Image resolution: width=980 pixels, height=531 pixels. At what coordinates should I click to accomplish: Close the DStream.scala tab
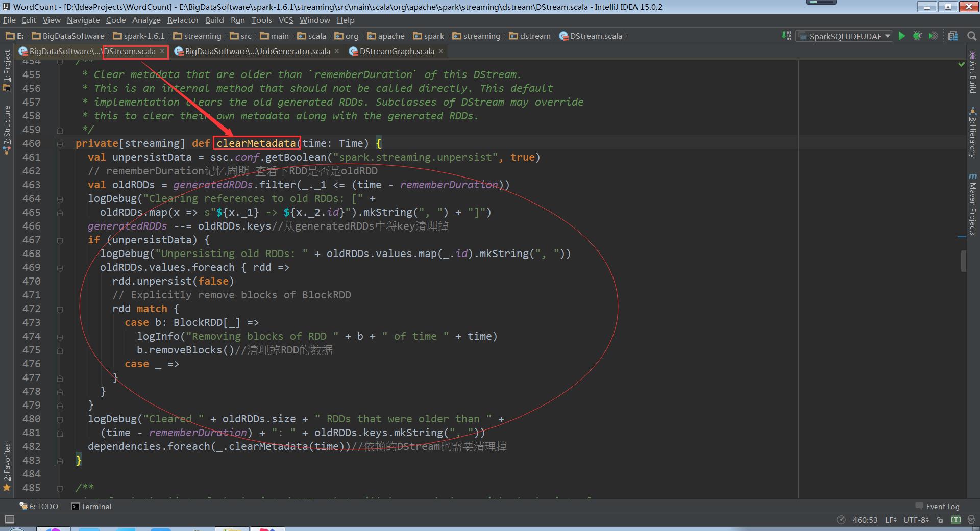pos(162,51)
